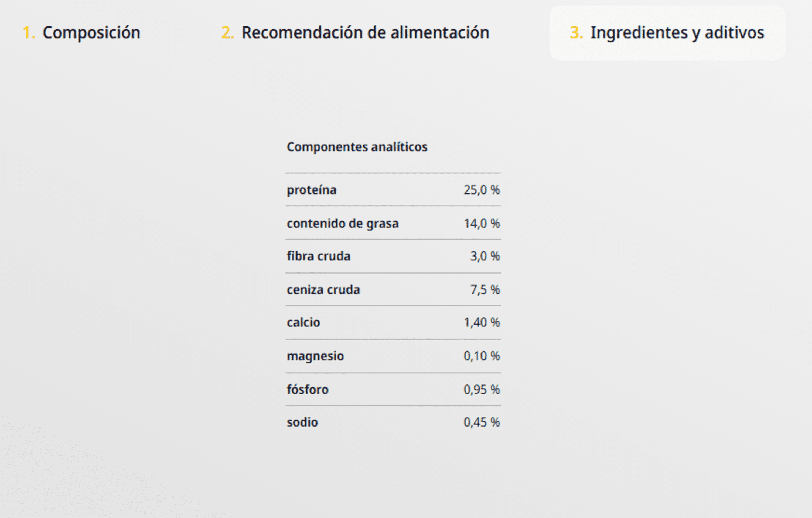
Task: Select the magnesio row label
Action: click(315, 356)
